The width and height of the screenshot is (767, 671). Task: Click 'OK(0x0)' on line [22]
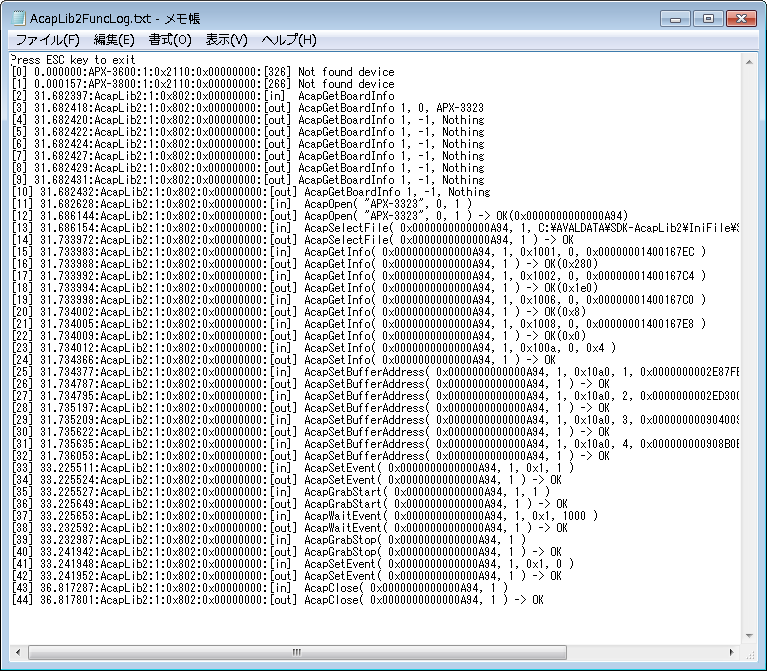(565, 336)
